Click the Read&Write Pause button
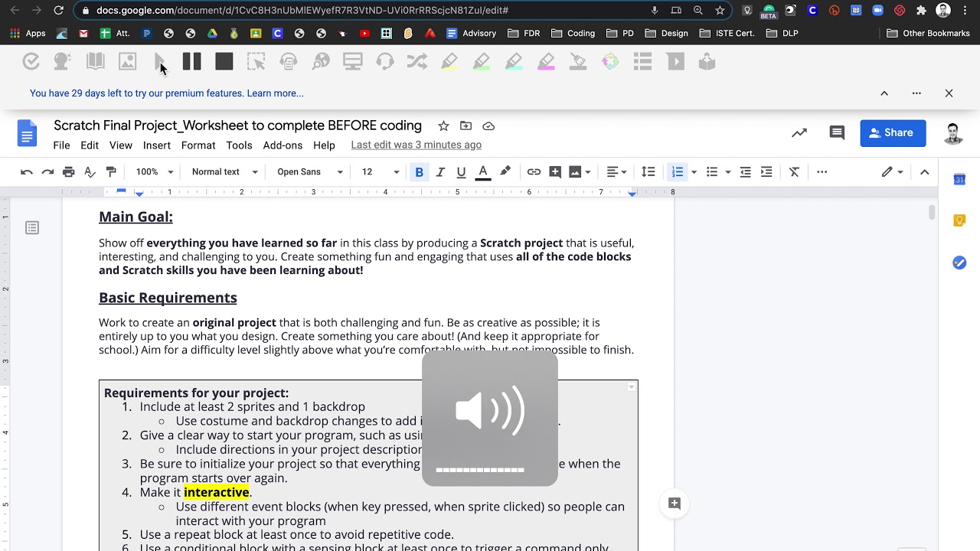The image size is (980, 551). pos(192,62)
